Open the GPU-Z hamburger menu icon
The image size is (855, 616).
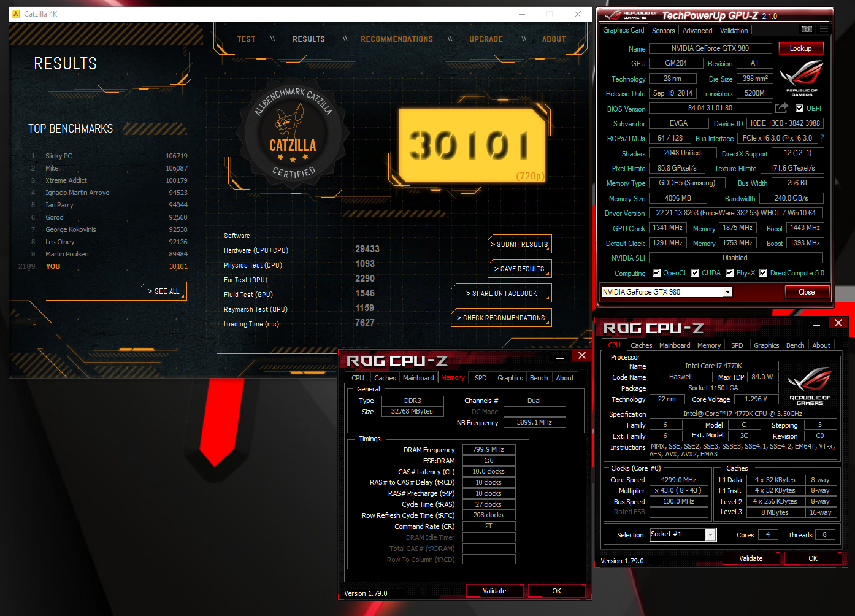[824, 29]
